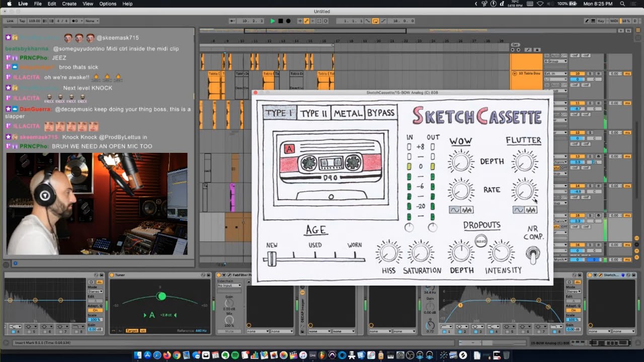
Task: Click the OUT level trim knob
Action: tap(432, 228)
